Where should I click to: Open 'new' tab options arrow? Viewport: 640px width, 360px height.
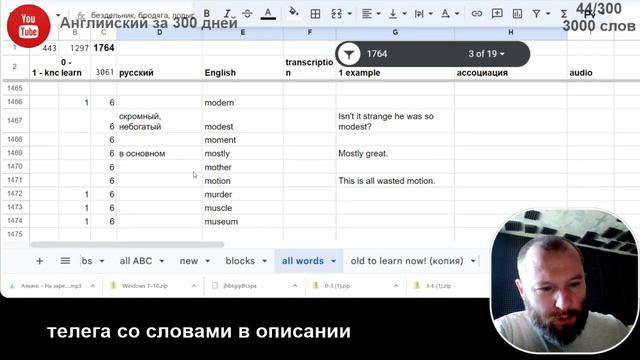click(207, 261)
